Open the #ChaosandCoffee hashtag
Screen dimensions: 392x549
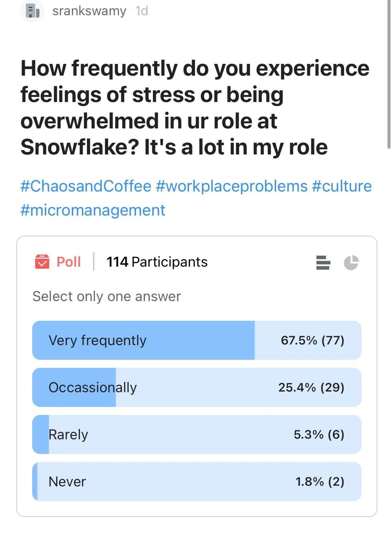pyautogui.click(x=86, y=186)
